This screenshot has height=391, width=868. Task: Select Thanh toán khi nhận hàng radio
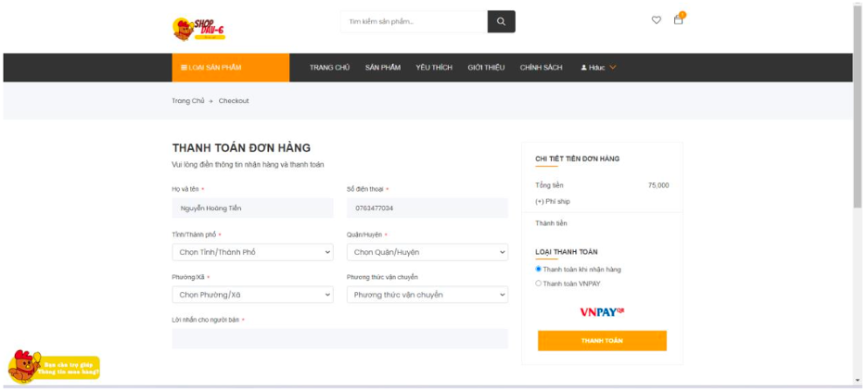[x=538, y=270]
